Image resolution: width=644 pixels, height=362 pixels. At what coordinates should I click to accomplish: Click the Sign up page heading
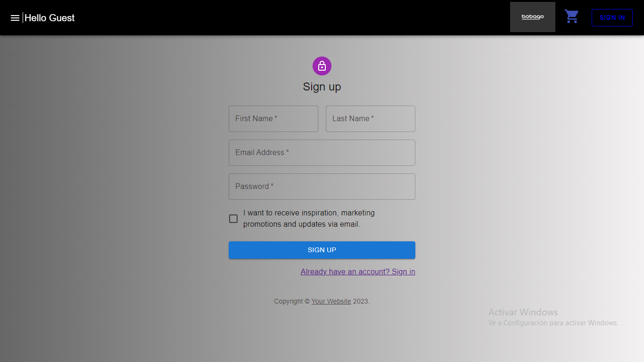pos(322,87)
